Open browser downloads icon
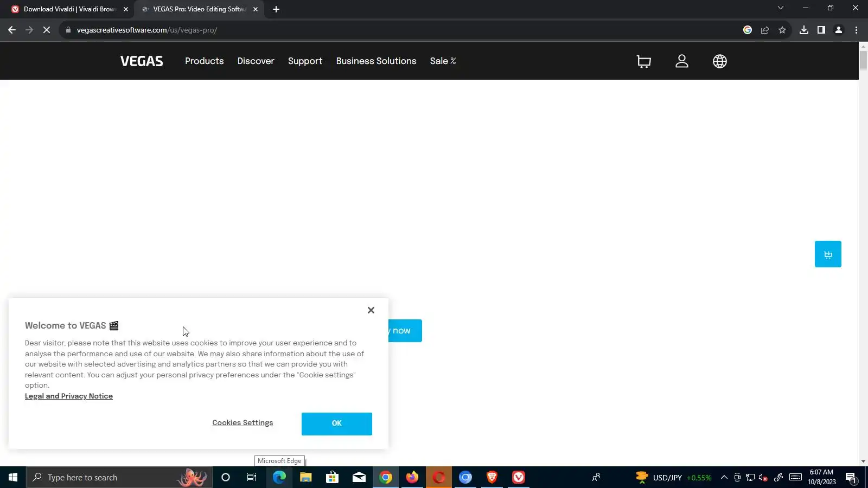868x488 pixels. (804, 30)
